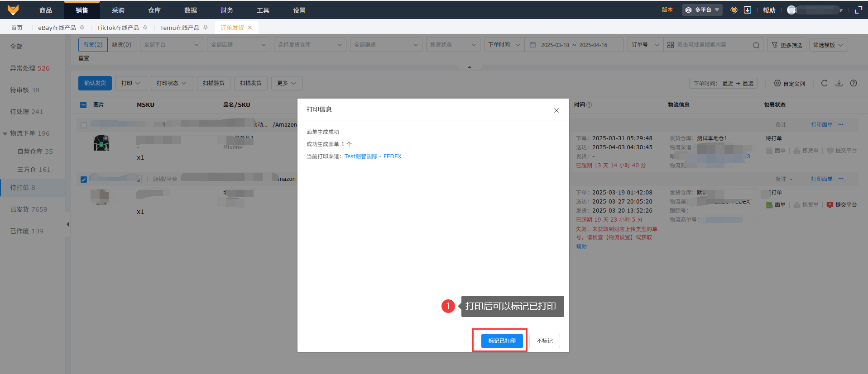
Task: Pin the Temu在线产品 tab
Action: (x=206, y=28)
